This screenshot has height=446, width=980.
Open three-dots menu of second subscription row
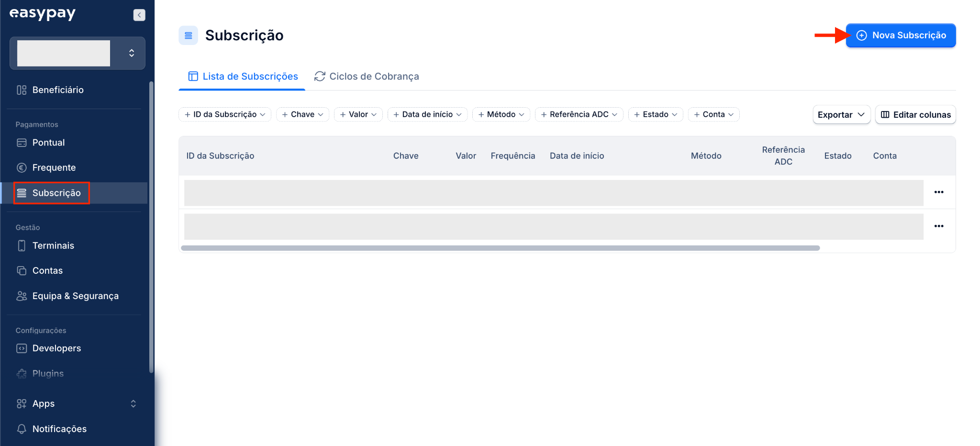coord(939,226)
